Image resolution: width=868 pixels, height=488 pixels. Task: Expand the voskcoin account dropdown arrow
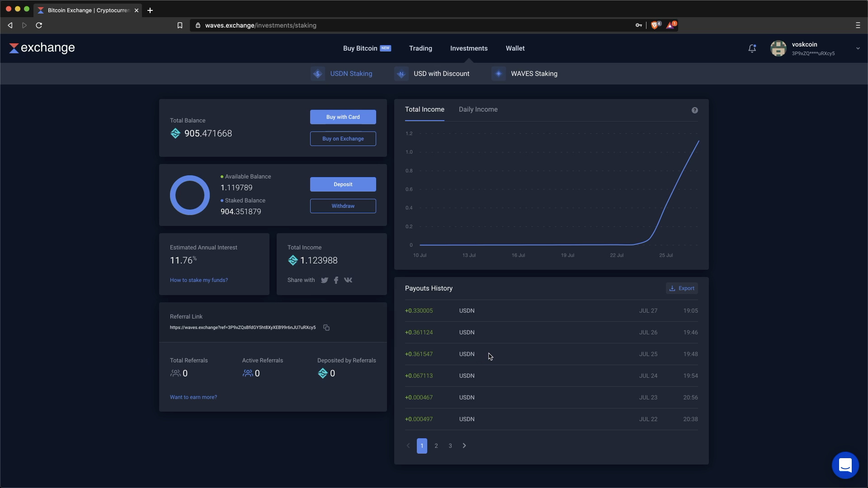point(858,48)
